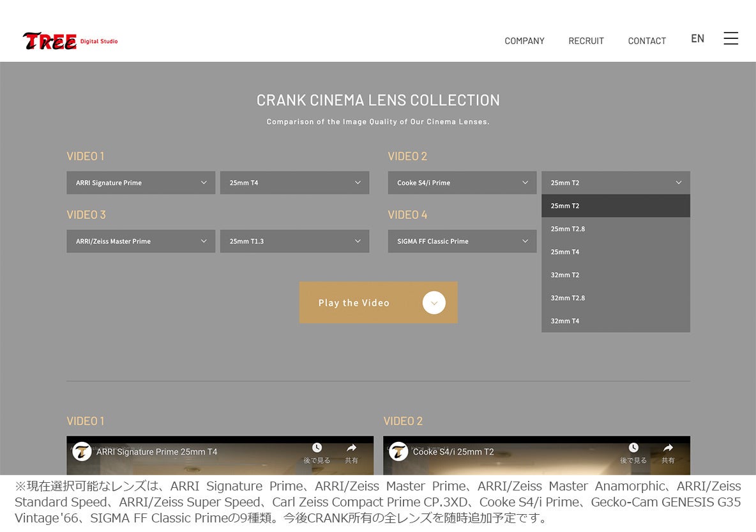Viewport: 756px width, 532px height.
Task: Click the Share arrow icon in Video 1
Action: [351, 448]
